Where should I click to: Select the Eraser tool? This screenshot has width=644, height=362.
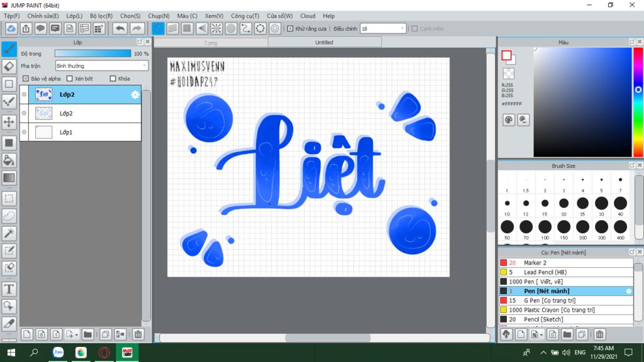tap(9, 67)
